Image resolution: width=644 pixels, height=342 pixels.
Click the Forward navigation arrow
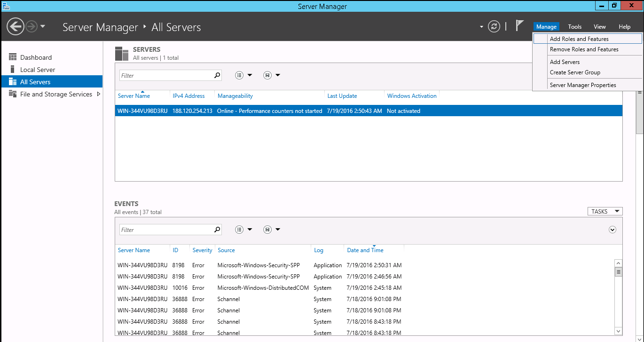click(31, 26)
